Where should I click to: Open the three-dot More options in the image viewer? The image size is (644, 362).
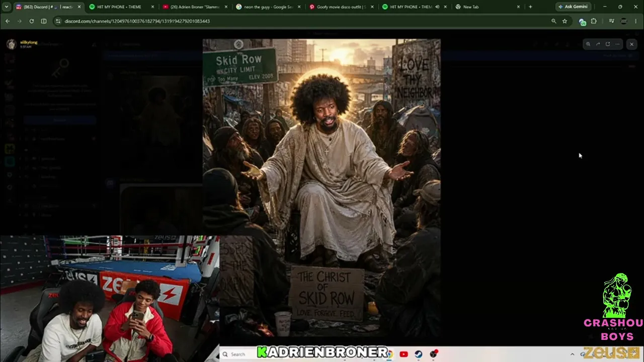(x=617, y=44)
